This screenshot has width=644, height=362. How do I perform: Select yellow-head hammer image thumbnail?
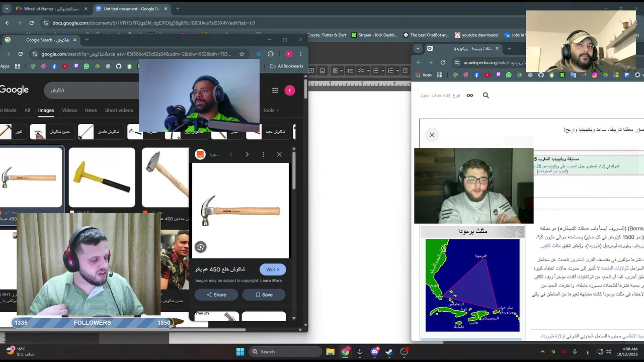click(x=102, y=177)
